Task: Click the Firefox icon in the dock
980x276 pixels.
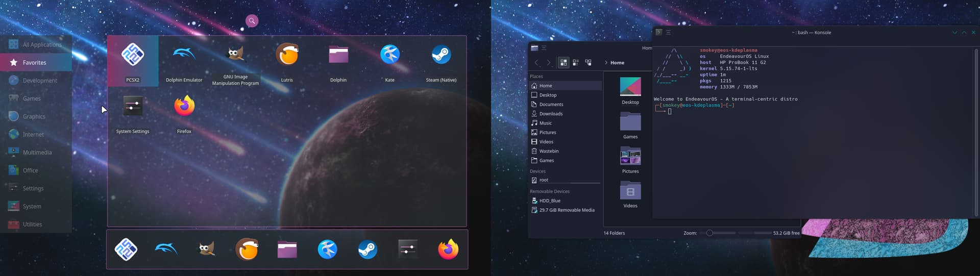Action: click(x=448, y=249)
